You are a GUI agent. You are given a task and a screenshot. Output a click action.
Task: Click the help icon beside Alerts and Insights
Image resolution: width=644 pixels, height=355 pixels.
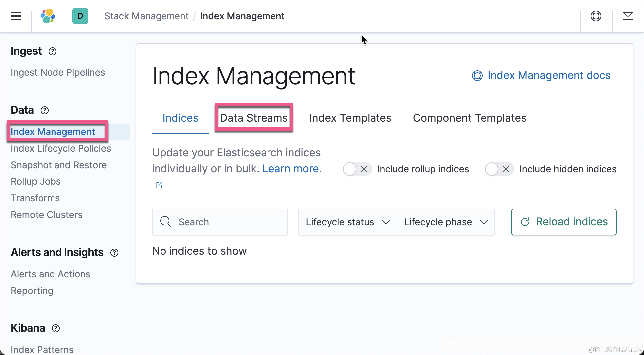pos(114,253)
